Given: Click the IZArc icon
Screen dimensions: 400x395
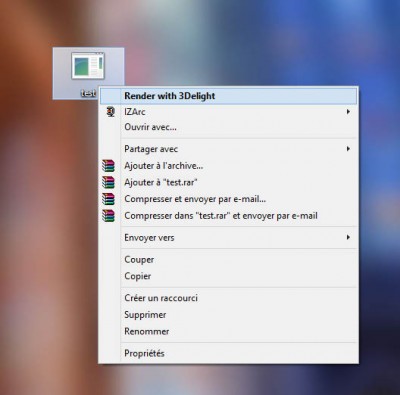Looking at the screenshot, I should pyautogui.click(x=110, y=112).
